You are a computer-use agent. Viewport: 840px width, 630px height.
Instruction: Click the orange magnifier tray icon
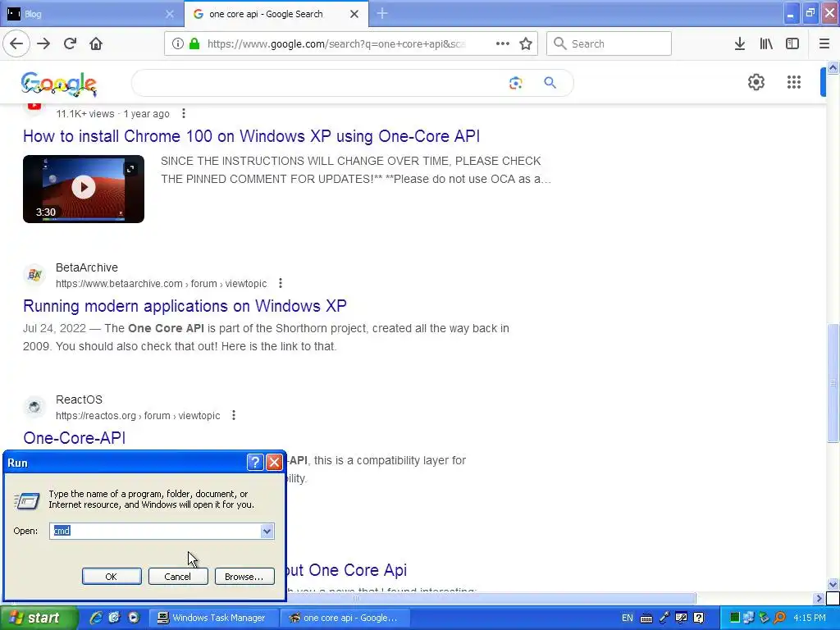tap(780, 618)
